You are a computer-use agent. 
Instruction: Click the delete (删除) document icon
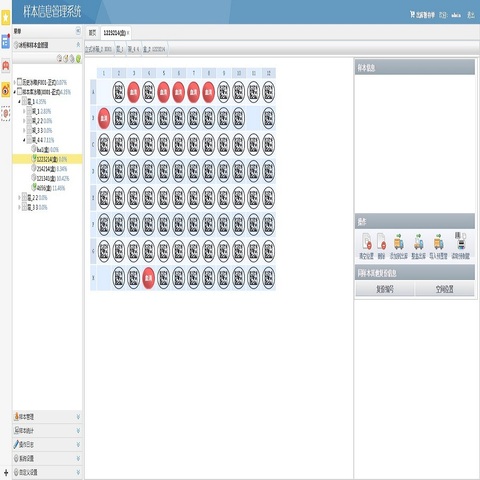381,242
